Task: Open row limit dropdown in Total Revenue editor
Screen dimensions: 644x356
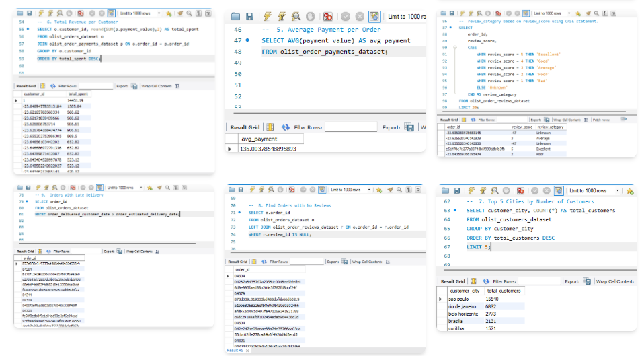Action: [133, 13]
